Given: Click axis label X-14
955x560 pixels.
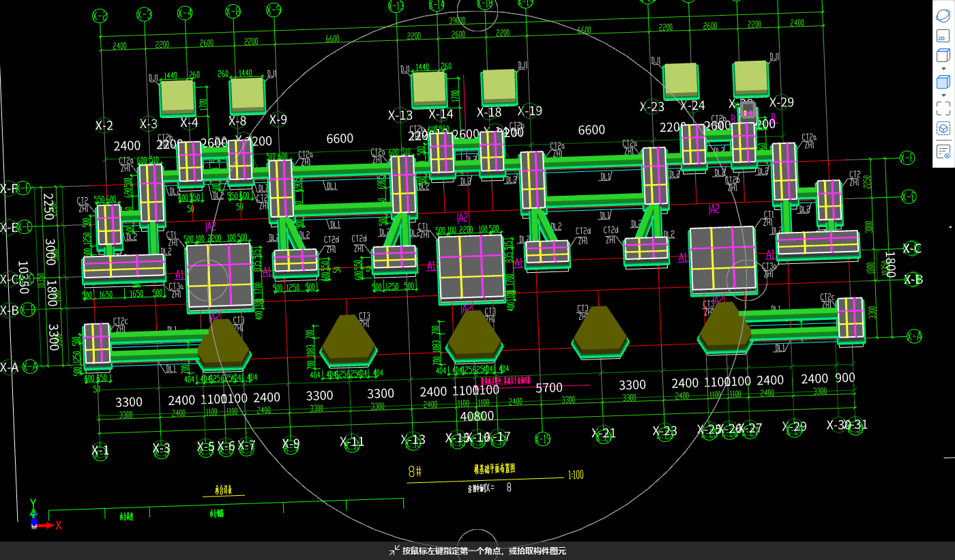Looking at the screenshot, I should [x=441, y=114].
